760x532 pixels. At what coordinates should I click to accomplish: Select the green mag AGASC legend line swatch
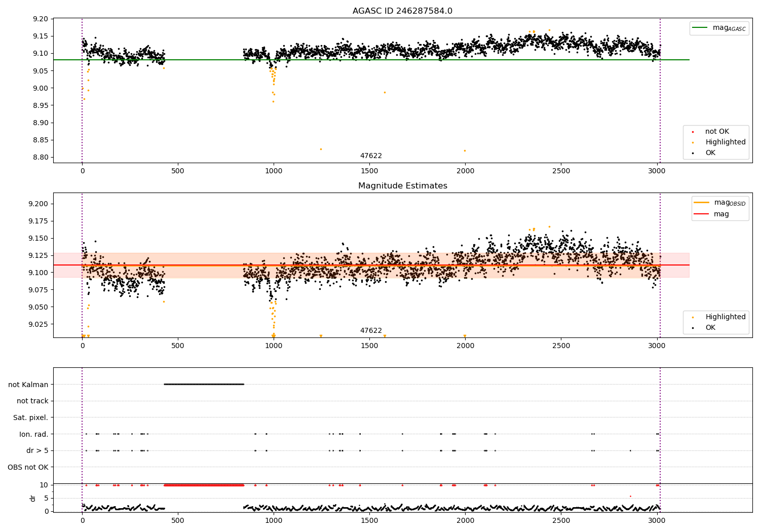point(701,28)
